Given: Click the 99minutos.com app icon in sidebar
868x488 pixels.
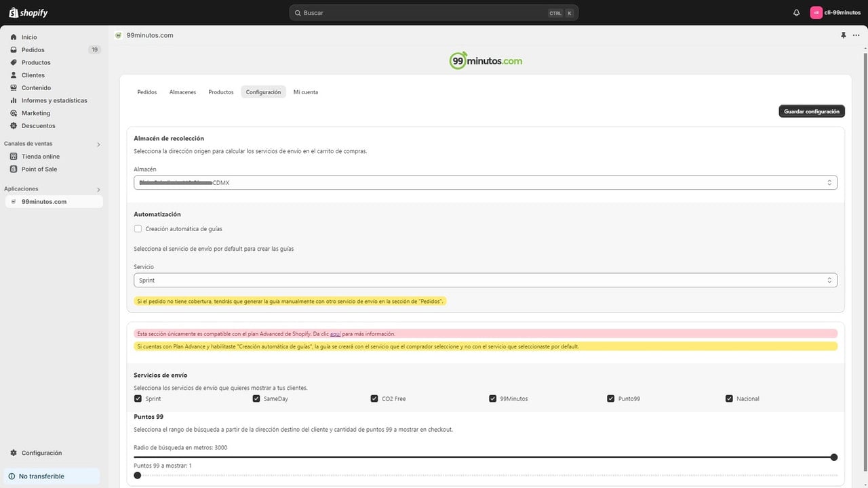Looking at the screenshot, I should 14,202.
